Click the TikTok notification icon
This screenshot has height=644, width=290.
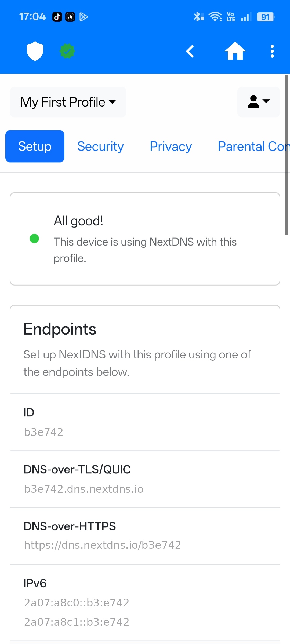click(57, 17)
